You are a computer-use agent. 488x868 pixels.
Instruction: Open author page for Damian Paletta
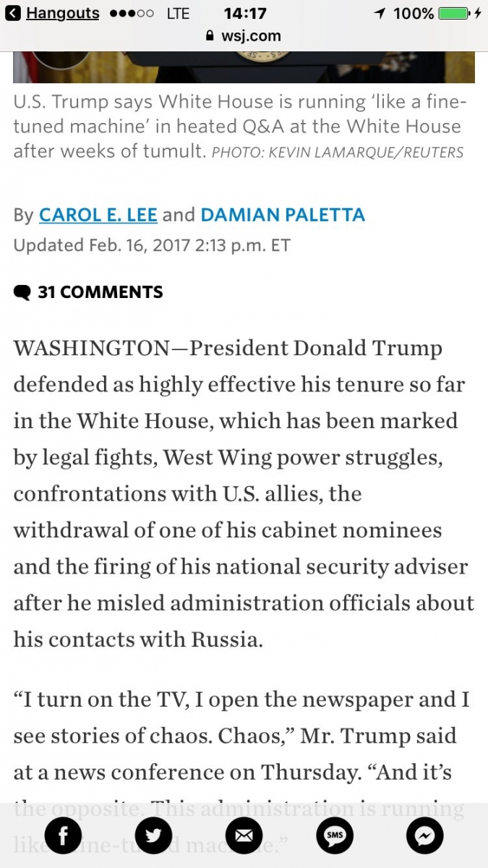point(283,215)
